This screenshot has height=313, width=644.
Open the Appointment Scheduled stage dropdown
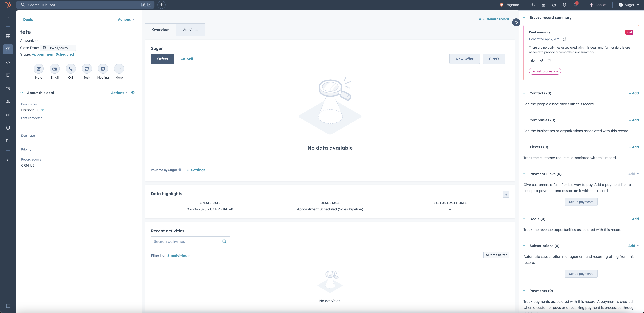54,54
